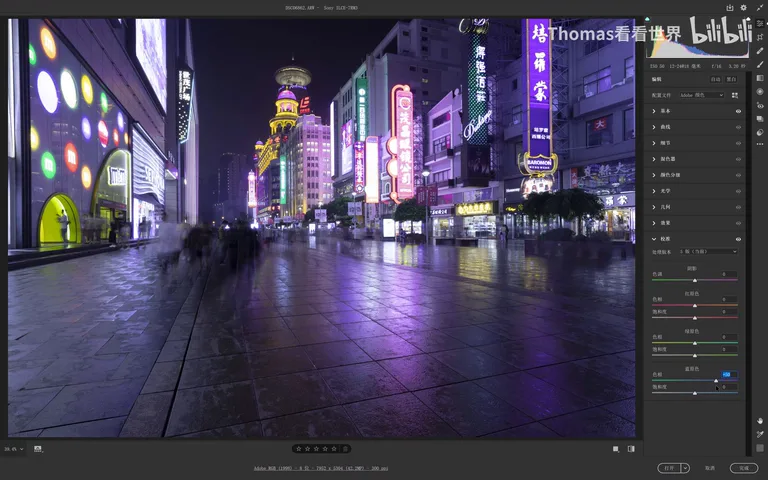The width and height of the screenshot is (768, 480).
Task: Toggle visibility eye of 颜色分级 panel
Action: 738,175
